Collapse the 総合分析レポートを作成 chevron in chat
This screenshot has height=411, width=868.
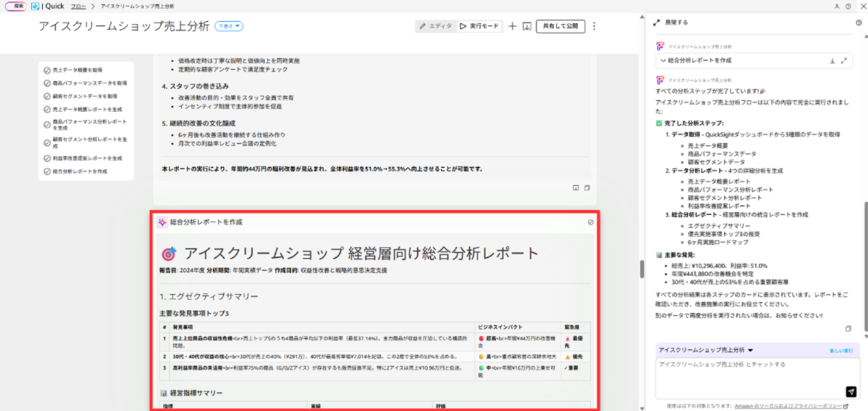[x=663, y=61]
